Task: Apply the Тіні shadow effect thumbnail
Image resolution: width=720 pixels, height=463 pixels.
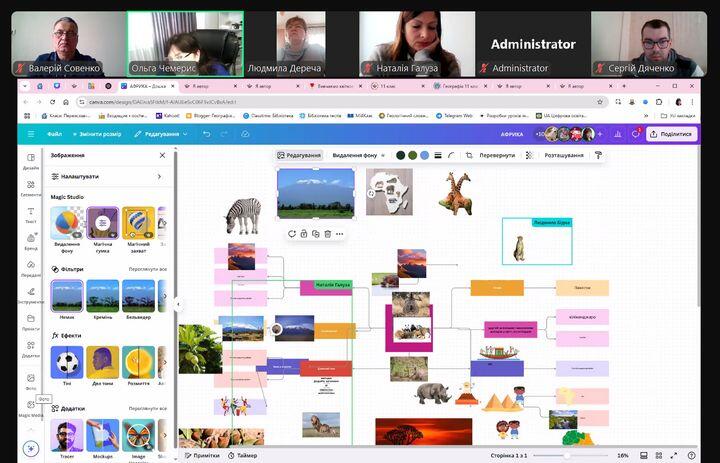Action: pyautogui.click(x=67, y=362)
